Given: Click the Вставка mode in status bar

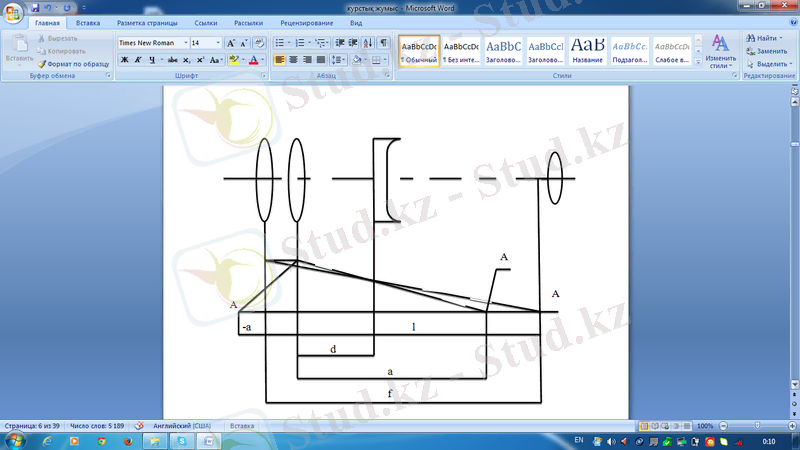Looking at the screenshot, I should click(x=242, y=426).
